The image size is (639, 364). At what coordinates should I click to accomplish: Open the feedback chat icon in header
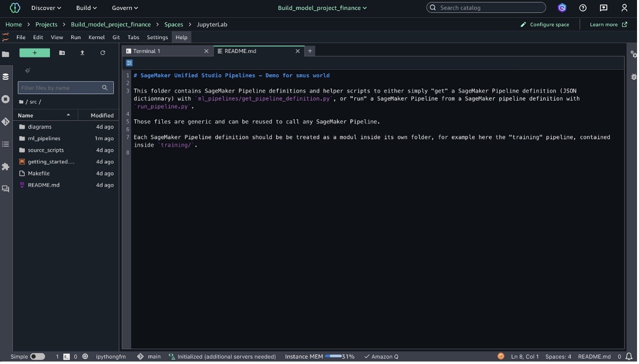click(603, 8)
